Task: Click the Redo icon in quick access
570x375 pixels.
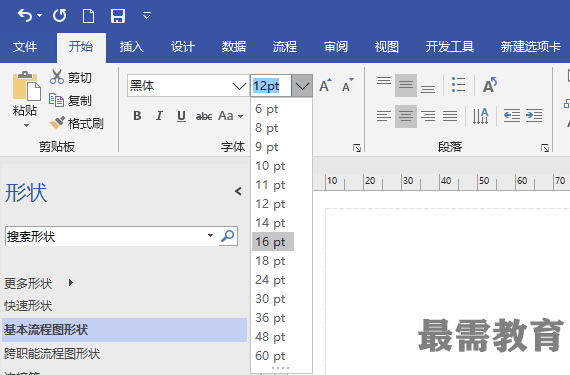Action: coord(60,16)
